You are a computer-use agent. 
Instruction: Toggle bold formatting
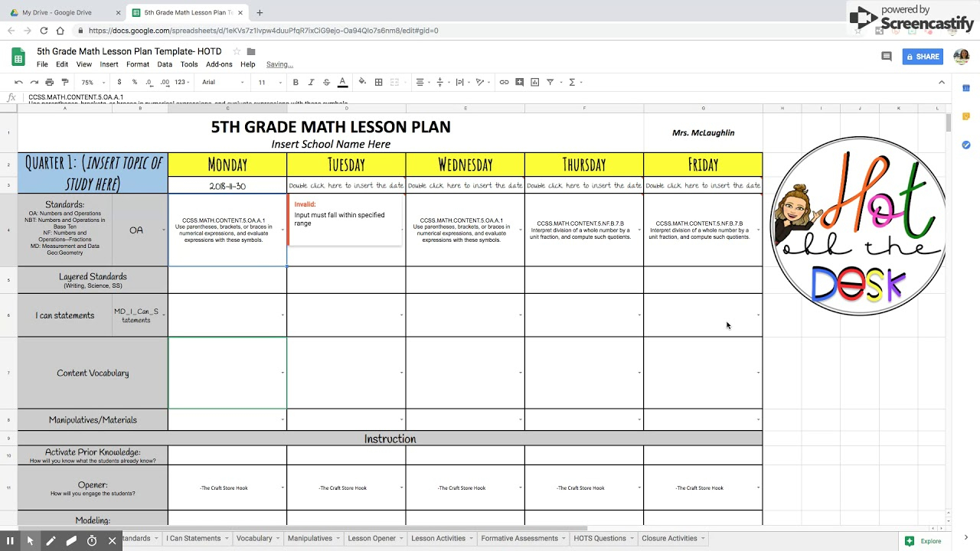point(296,82)
